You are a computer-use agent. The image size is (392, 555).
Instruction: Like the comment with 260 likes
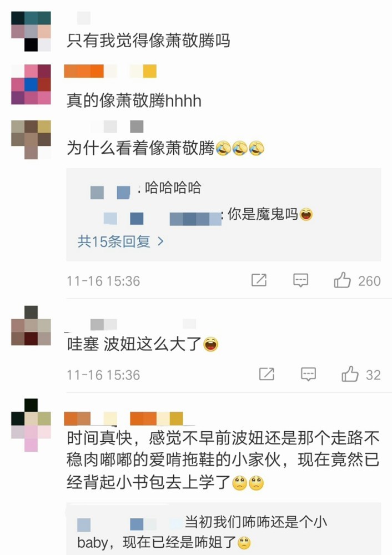[x=342, y=280]
